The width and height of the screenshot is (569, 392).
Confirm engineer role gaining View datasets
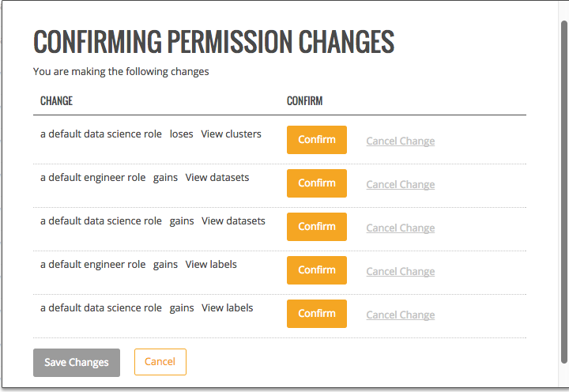tap(316, 183)
